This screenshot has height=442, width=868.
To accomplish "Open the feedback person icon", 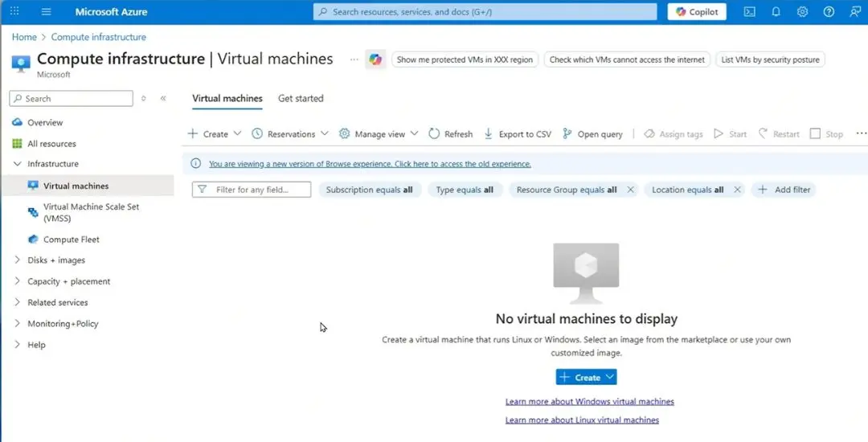I will (855, 11).
